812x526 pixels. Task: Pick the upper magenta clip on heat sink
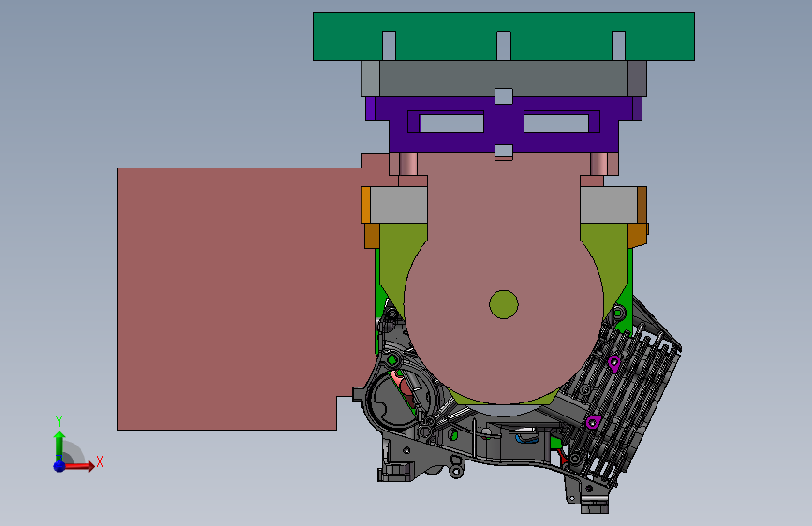point(614,363)
